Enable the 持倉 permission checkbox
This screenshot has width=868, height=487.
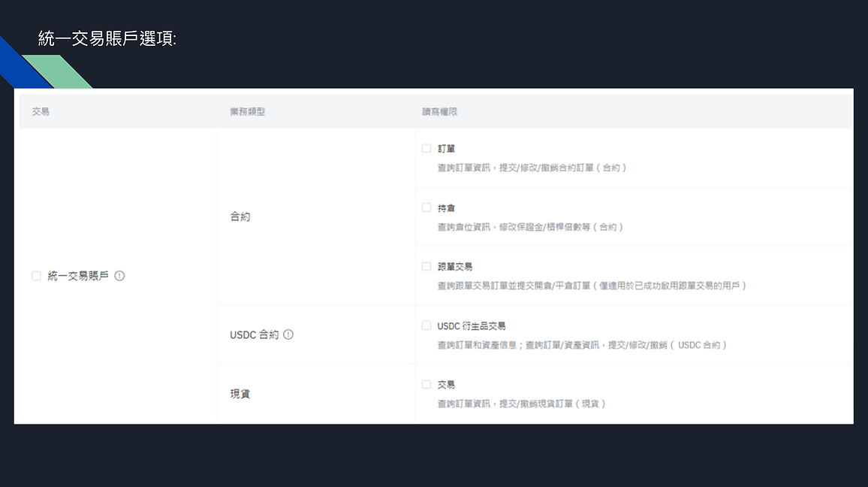426,207
